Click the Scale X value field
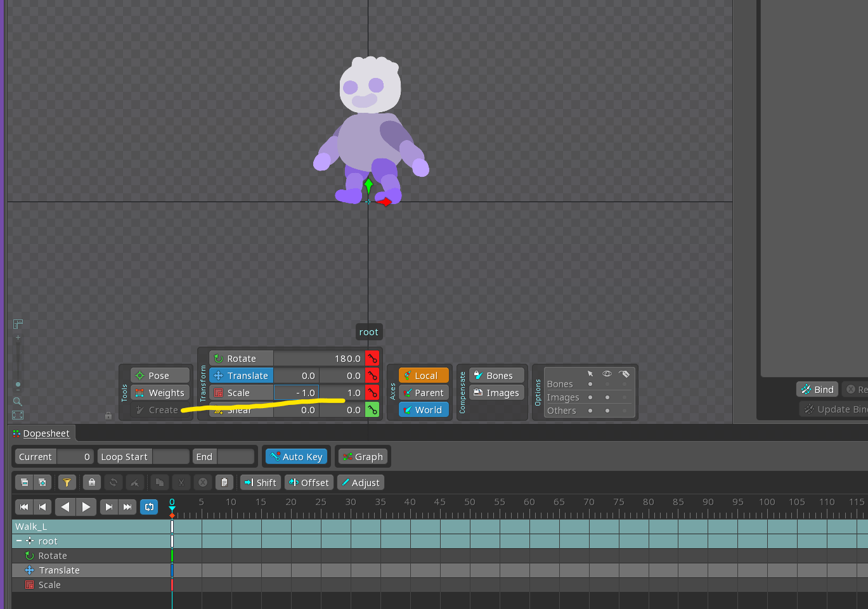Screen dimensions: 868x609 point(296,393)
